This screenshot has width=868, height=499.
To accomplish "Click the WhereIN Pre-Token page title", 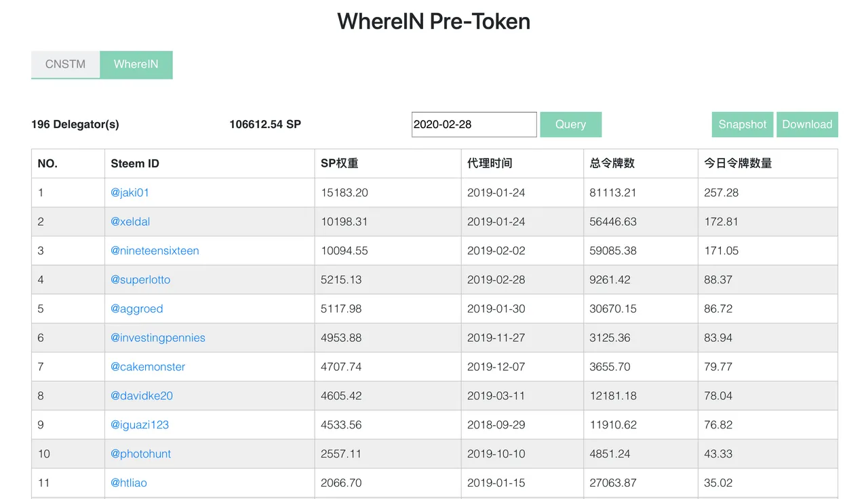I will tap(433, 21).
